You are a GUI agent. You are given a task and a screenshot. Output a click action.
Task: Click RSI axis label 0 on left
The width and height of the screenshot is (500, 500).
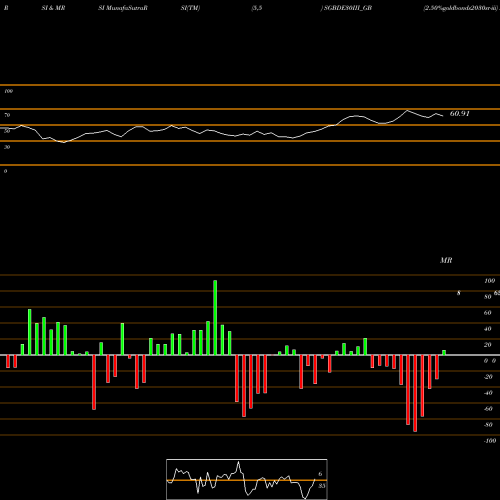pos(5,171)
